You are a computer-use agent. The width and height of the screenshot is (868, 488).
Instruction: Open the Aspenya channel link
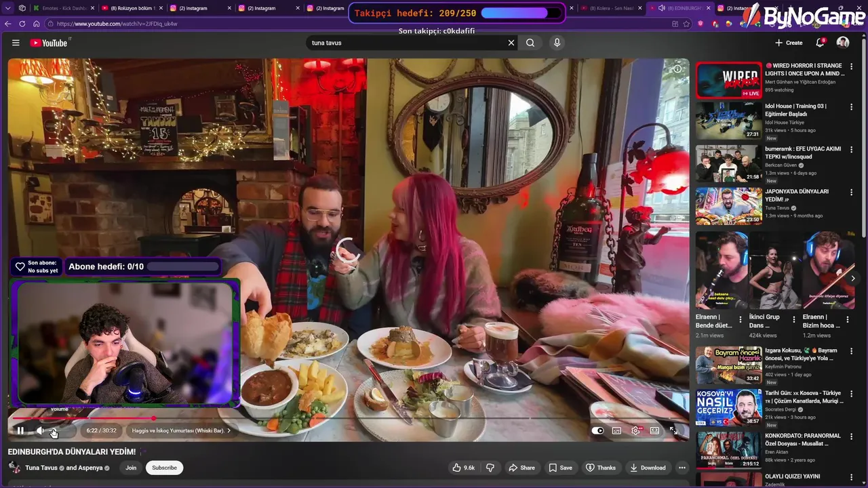(x=90, y=468)
